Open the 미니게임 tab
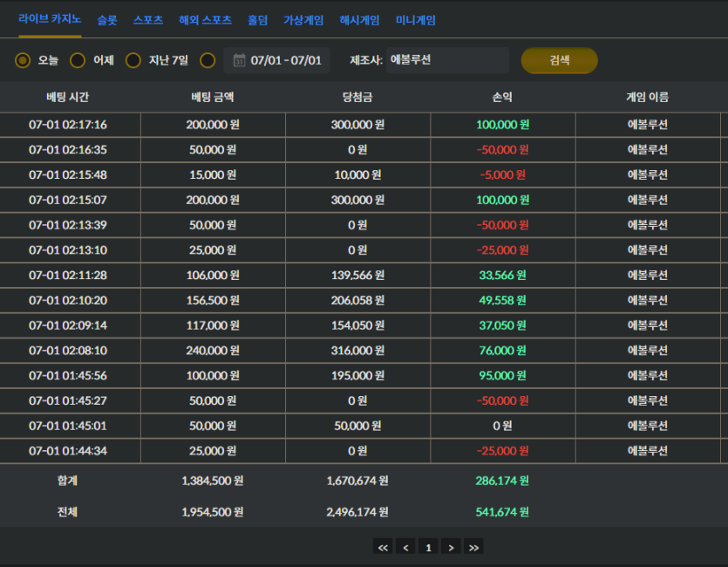728x567 pixels. [416, 20]
